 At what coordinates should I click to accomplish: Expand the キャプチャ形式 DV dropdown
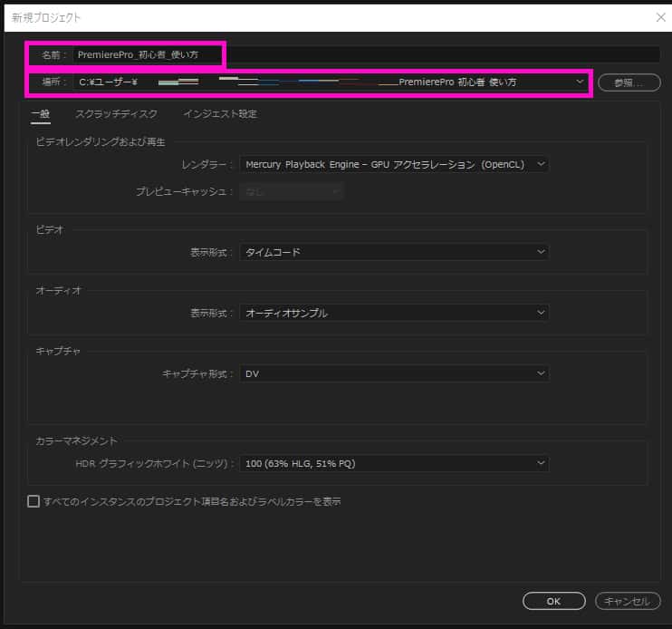coord(394,374)
